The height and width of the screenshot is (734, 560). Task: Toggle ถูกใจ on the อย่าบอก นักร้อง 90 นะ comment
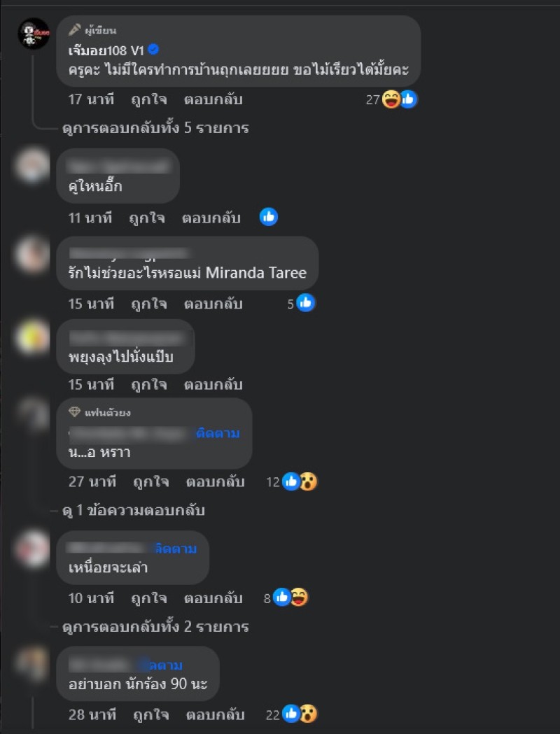150,714
